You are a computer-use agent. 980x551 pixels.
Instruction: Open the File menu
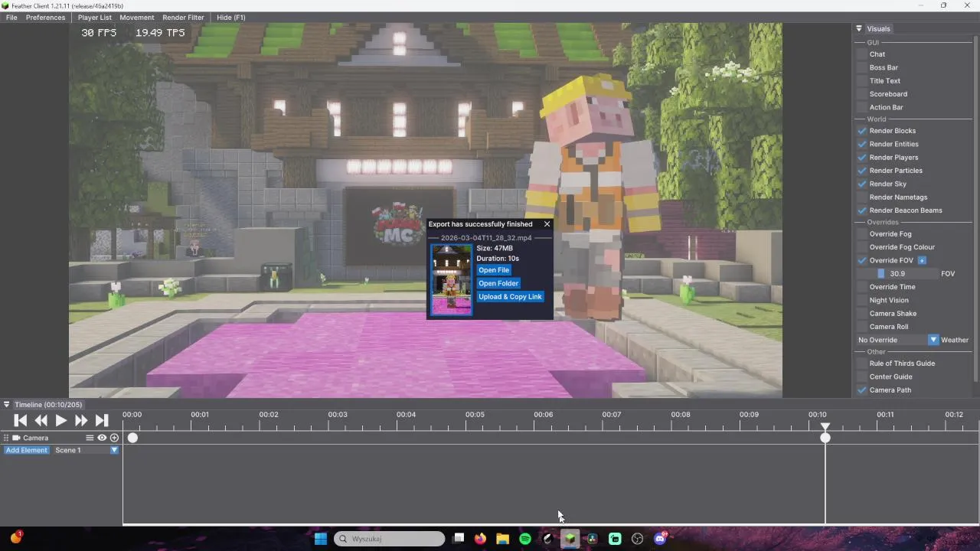click(11, 18)
